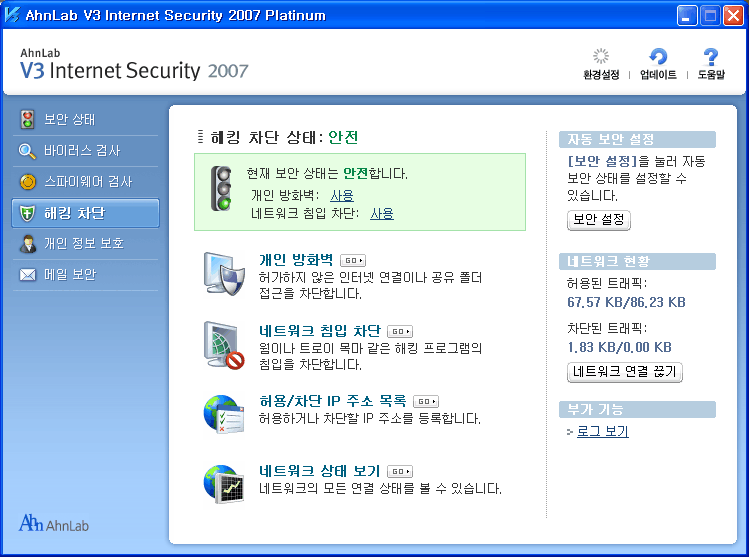
Task: Click the 네트워크 현황 section header
Action: point(637,261)
